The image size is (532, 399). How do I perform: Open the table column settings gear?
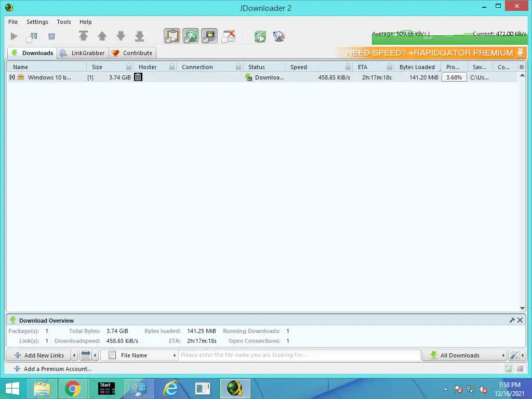pyautogui.click(x=522, y=67)
